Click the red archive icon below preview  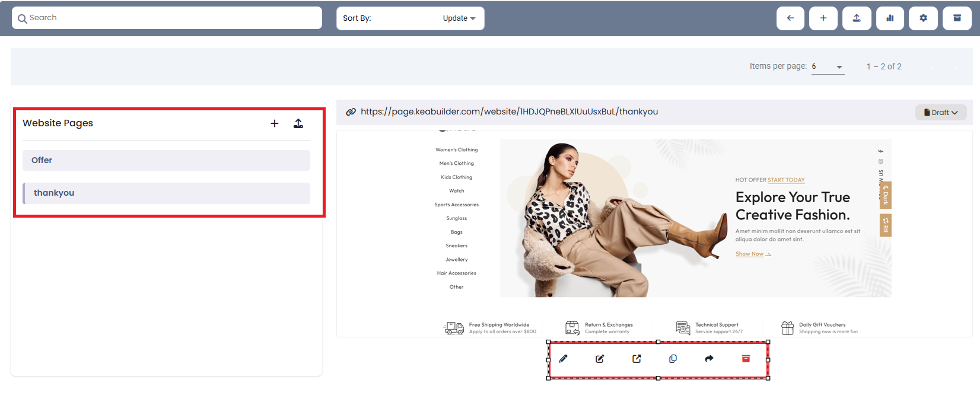(746, 359)
